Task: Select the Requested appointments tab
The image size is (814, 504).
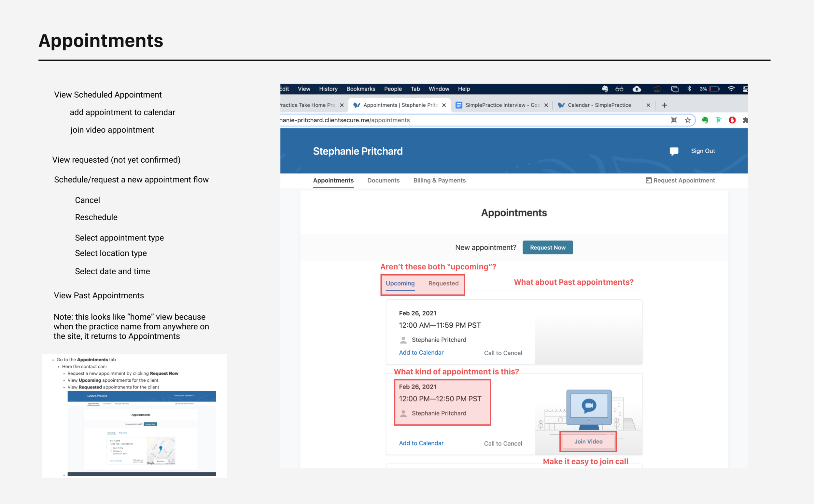Action: tap(443, 283)
